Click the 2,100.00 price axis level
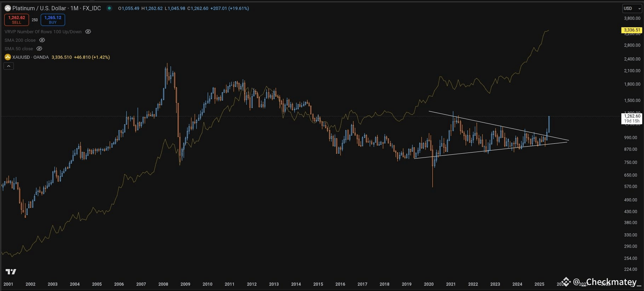The height and width of the screenshot is (291, 644). coord(632,71)
